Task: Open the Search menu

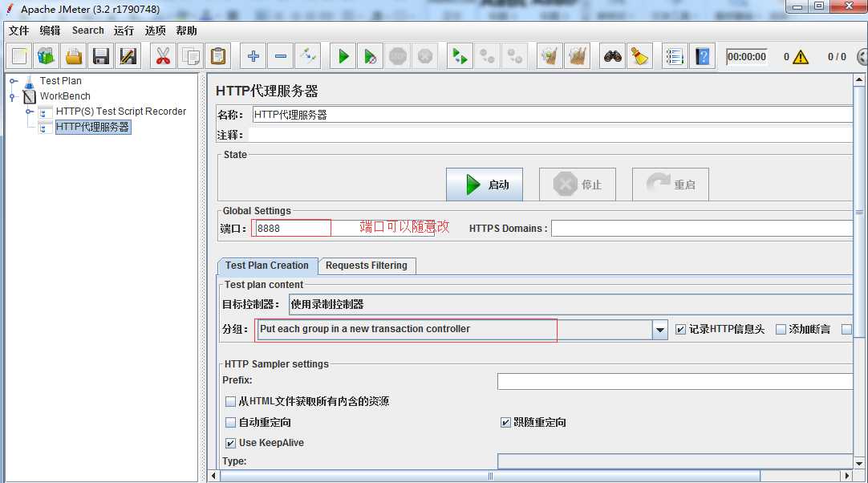Action: click(x=88, y=30)
